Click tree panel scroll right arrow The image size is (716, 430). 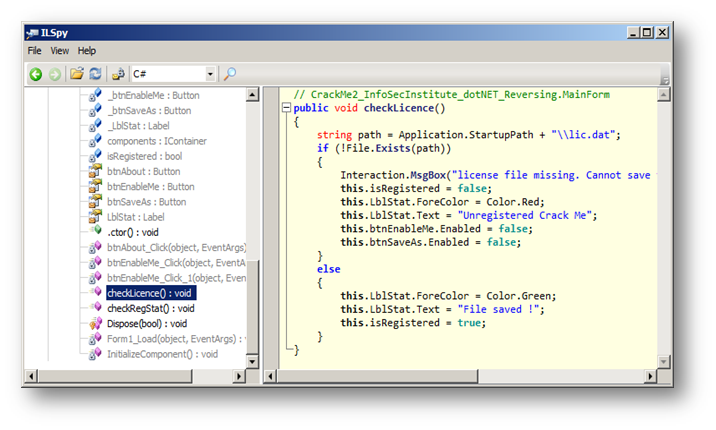[x=239, y=376]
